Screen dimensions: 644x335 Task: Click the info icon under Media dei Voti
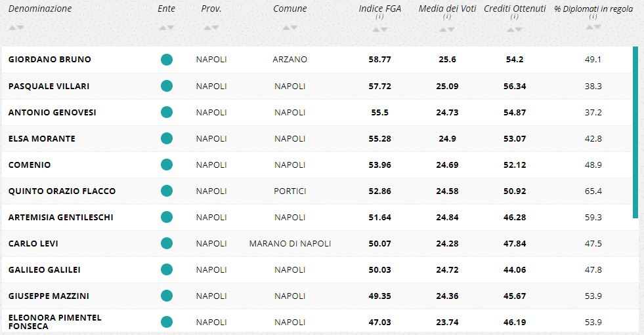point(447,17)
